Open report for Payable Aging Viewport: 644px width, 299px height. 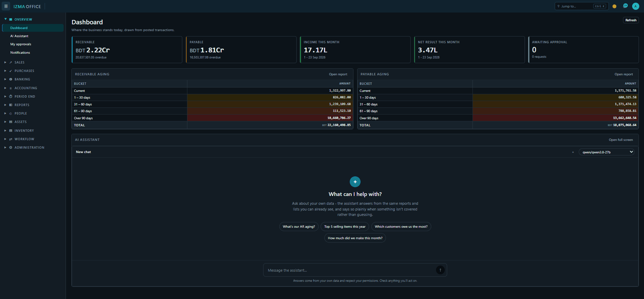pyautogui.click(x=623, y=74)
